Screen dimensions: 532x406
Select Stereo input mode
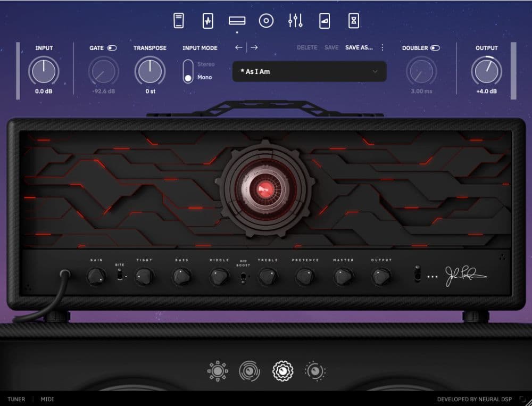[206, 64]
